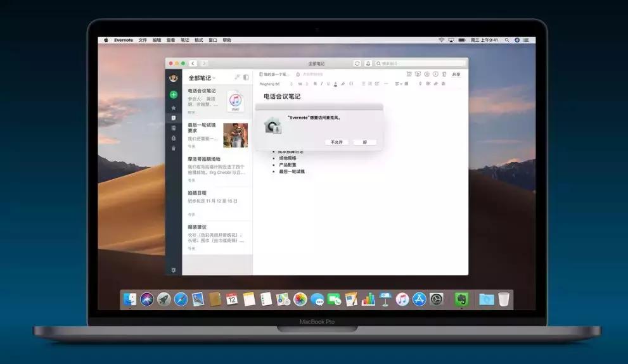Open Finder from the Dock
The height and width of the screenshot is (364, 628).
click(129, 299)
